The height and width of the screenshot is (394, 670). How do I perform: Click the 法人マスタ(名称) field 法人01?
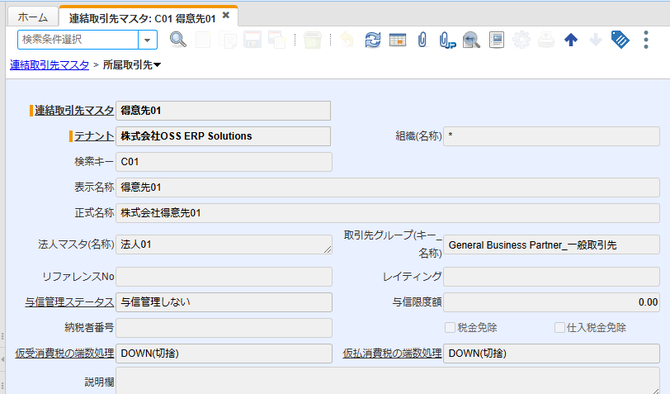[224, 244]
